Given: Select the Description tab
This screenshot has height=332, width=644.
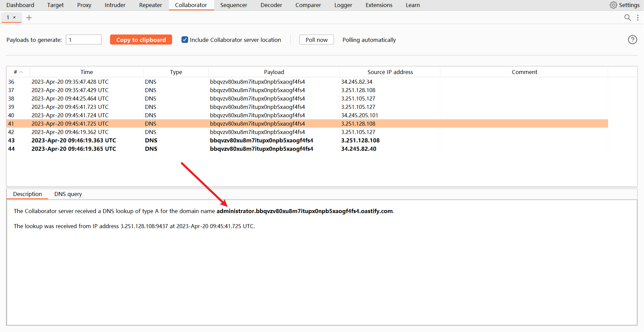Looking at the screenshot, I should click(28, 194).
